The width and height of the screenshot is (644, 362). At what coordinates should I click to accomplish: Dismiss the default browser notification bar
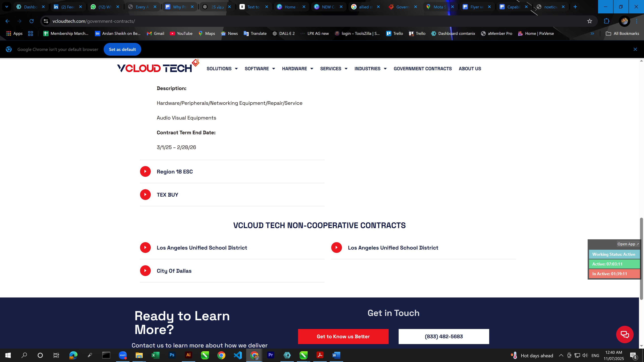[x=635, y=49]
